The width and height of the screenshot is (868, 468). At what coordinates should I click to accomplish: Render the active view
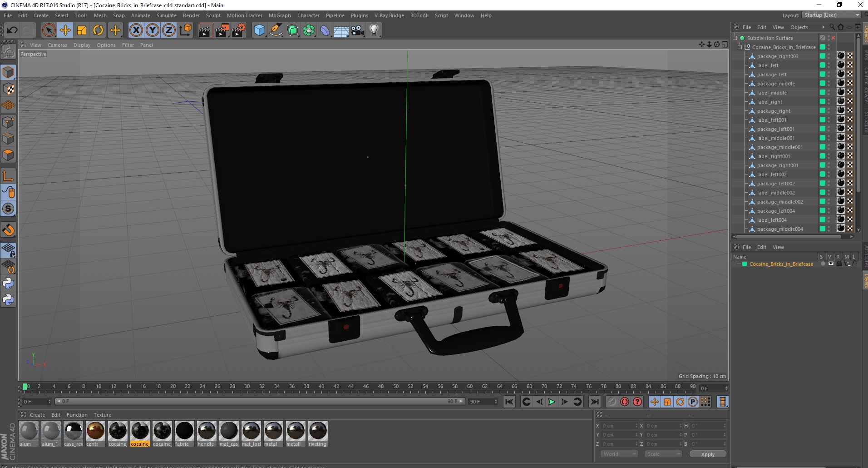coord(205,30)
